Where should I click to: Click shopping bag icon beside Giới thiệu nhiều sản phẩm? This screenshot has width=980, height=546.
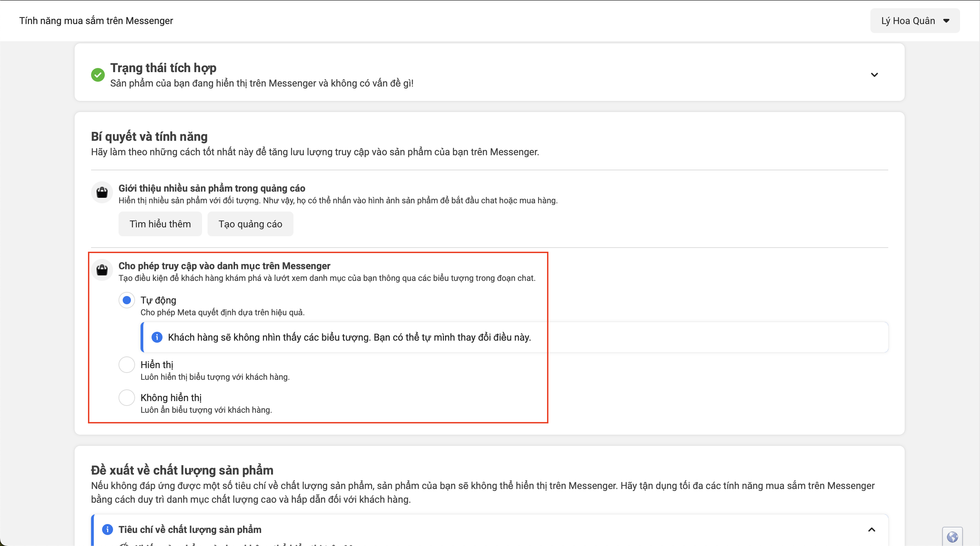point(102,192)
